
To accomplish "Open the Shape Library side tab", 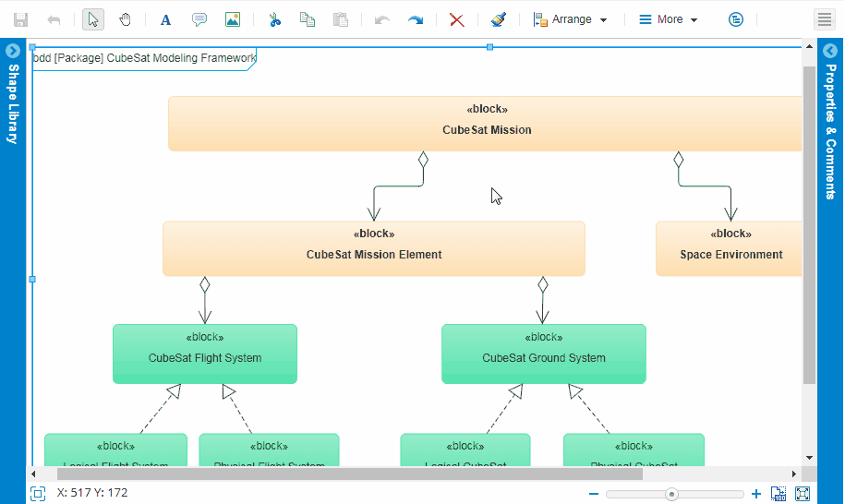I will coord(13,104).
